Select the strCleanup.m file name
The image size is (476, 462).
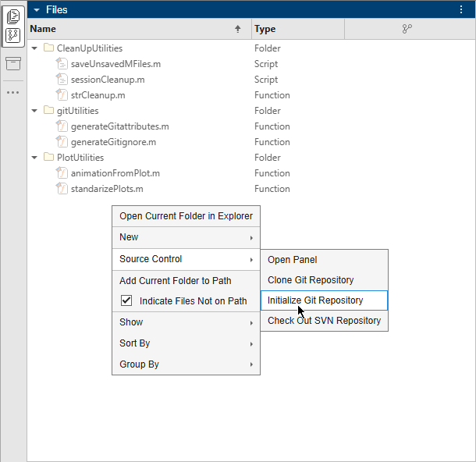[x=98, y=95]
